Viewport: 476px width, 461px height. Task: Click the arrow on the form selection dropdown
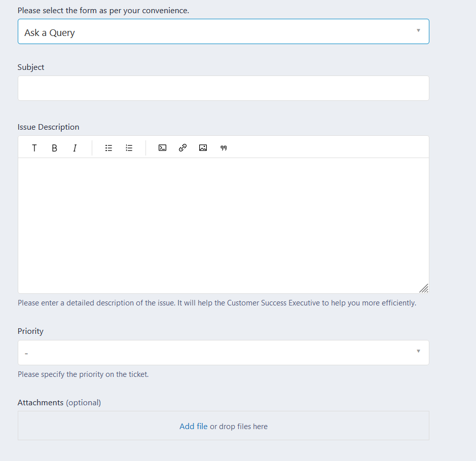[418, 30]
